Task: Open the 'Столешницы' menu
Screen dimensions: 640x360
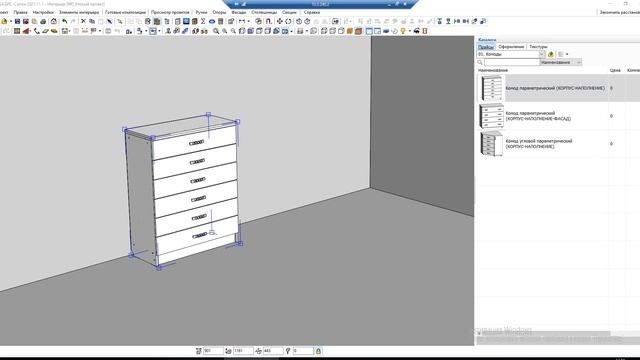Action: 264,12
